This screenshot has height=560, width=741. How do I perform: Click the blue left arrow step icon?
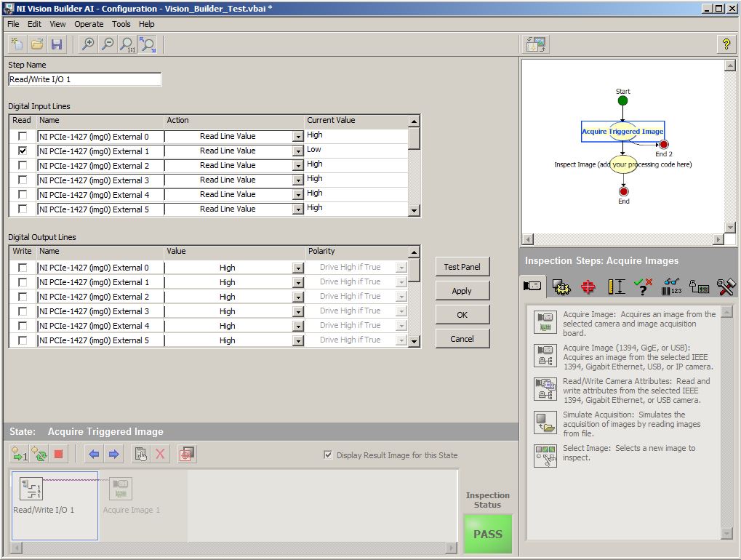coord(94,454)
